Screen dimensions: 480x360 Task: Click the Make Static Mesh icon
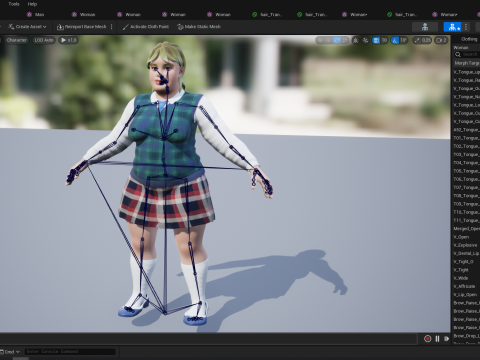(180, 27)
